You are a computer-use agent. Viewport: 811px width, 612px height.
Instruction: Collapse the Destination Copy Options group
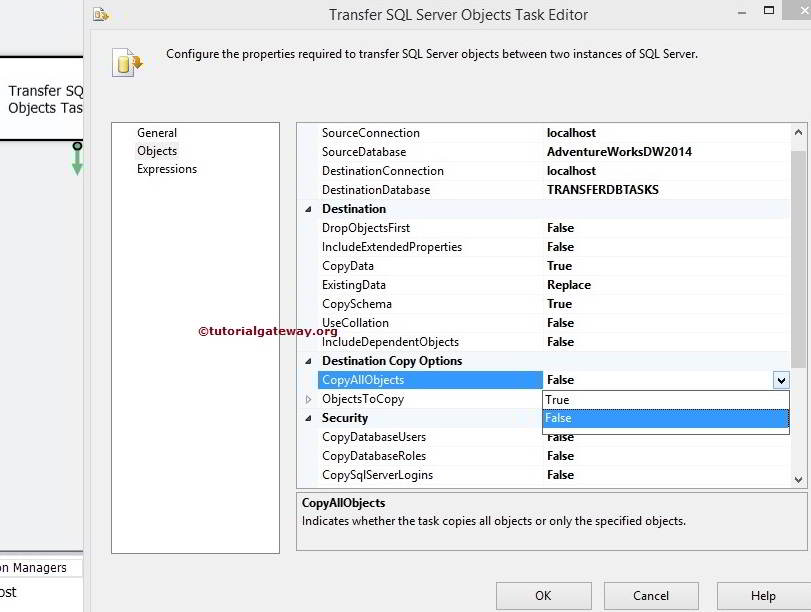pyautogui.click(x=308, y=361)
